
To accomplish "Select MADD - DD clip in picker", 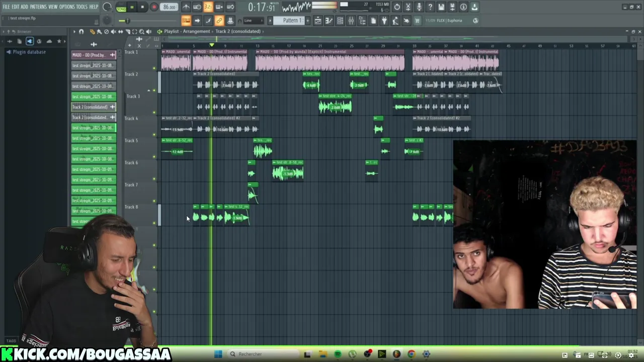I will coord(94,55).
